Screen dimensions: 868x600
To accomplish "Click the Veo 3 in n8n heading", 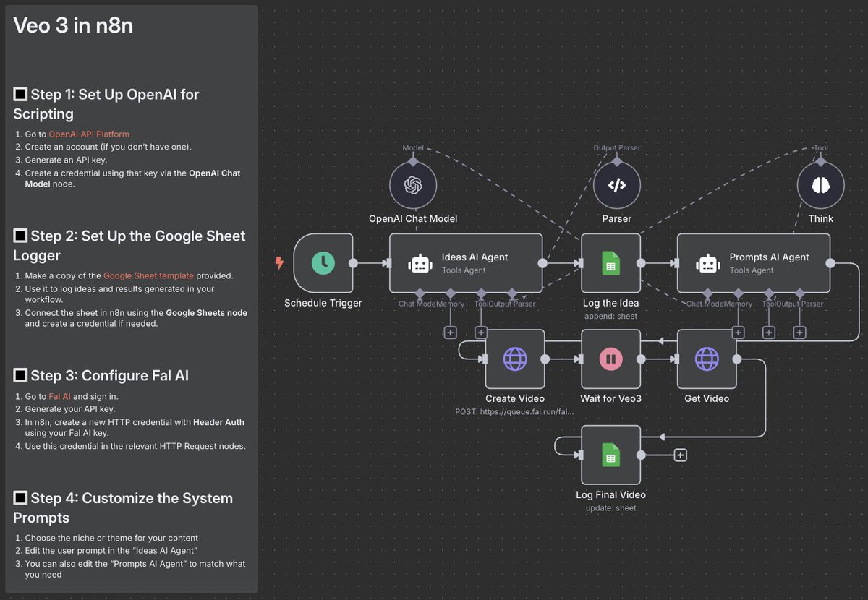I will [x=73, y=26].
